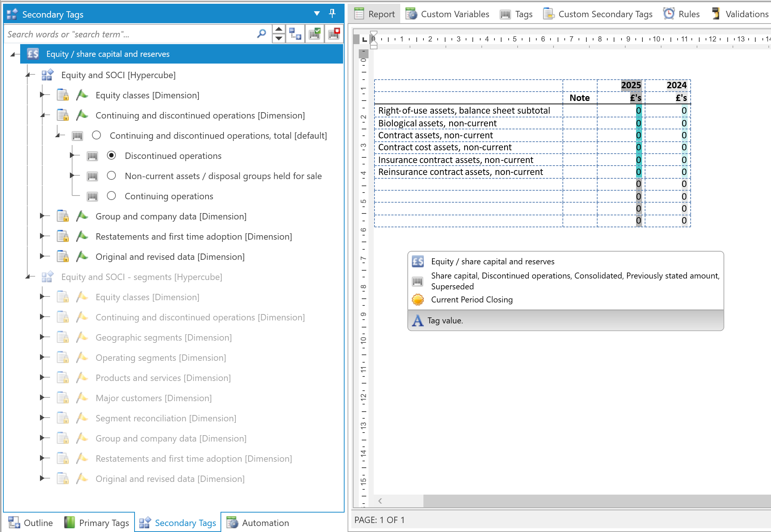Screen dimensions: 771x532
Task: Click the Automation tab at bottom
Action: click(258, 523)
